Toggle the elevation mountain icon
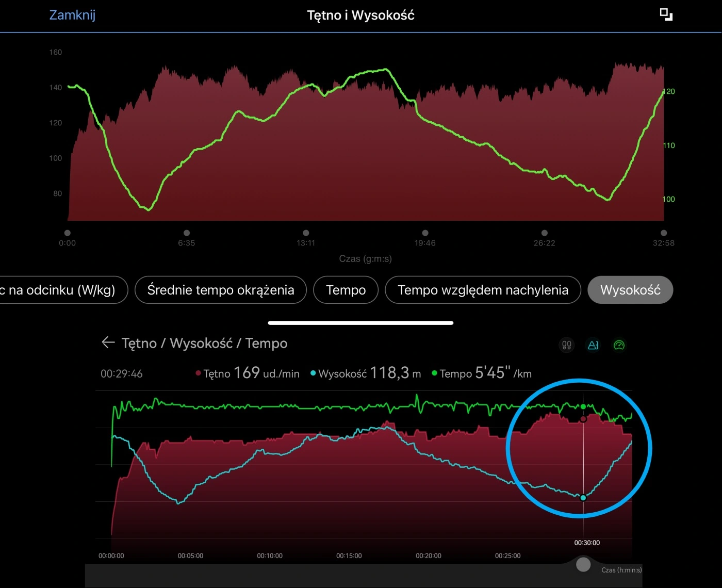 click(x=593, y=345)
